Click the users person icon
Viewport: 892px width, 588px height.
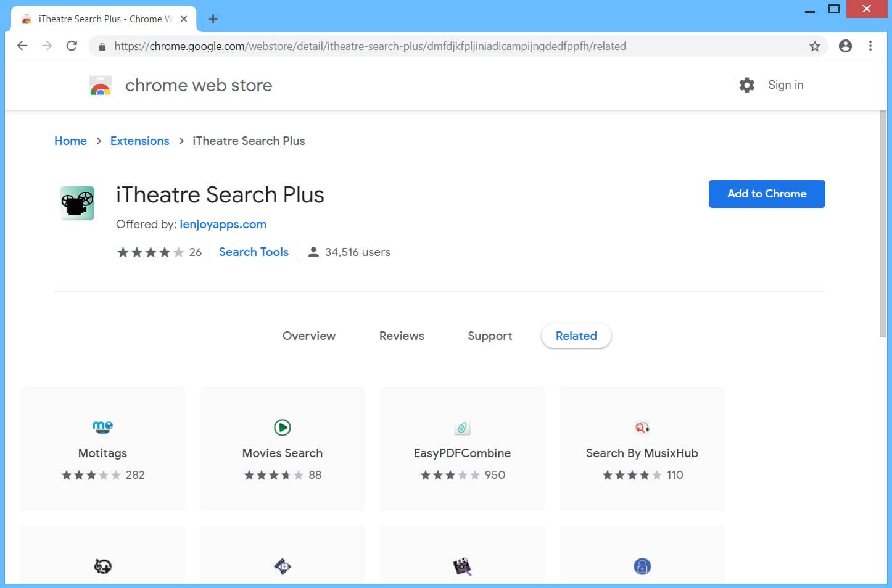pos(313,252)
